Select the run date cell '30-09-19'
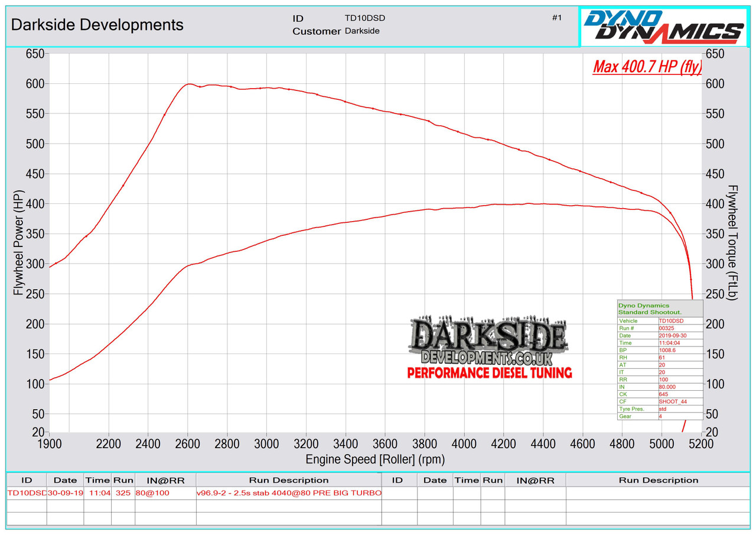Screen dimensions: 756x535 (65, 493)
